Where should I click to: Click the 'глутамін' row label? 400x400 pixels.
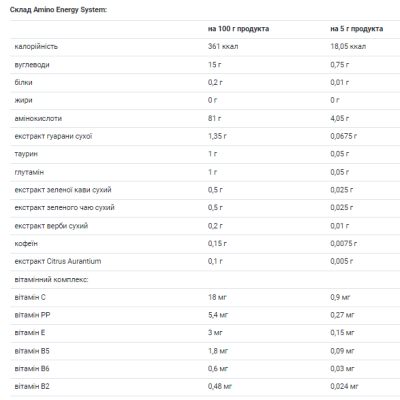pyautogui.click(x=29, y=172)
